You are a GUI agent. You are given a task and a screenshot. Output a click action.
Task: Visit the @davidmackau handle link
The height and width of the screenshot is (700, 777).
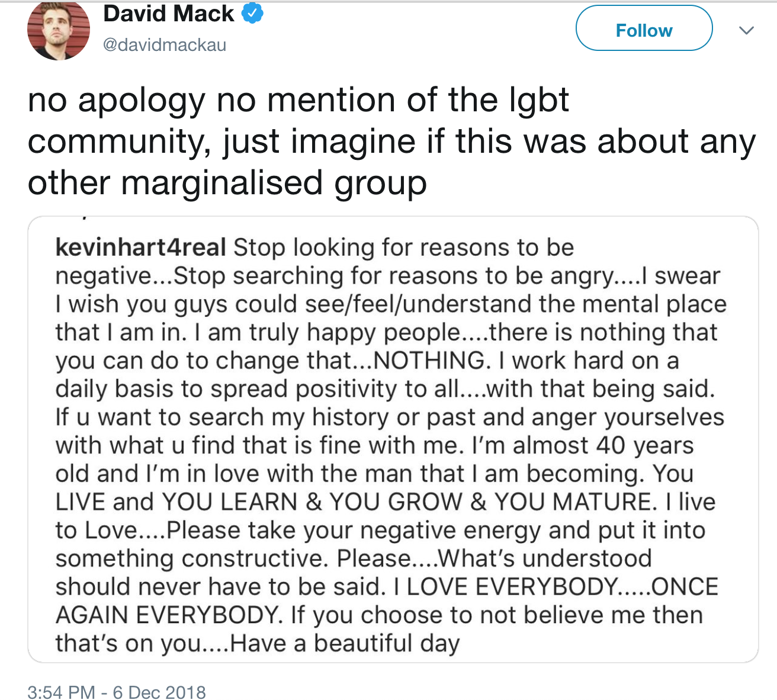[164, 45]
